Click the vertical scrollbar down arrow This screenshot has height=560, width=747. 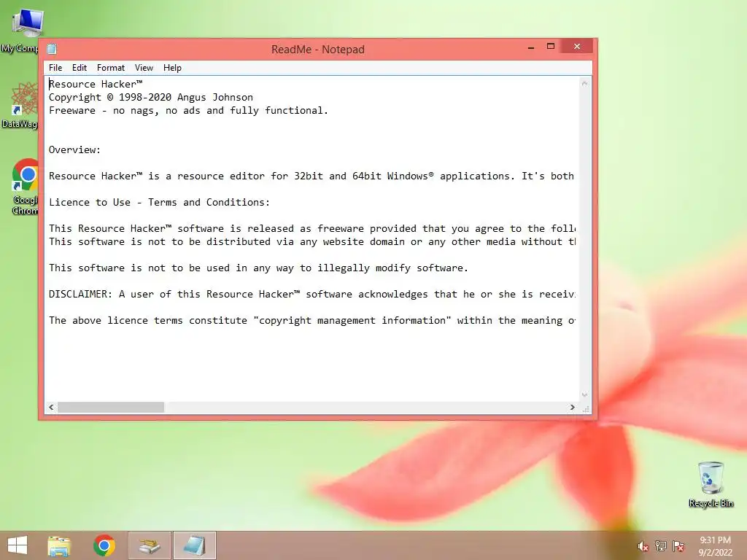[x=584, y=394]
